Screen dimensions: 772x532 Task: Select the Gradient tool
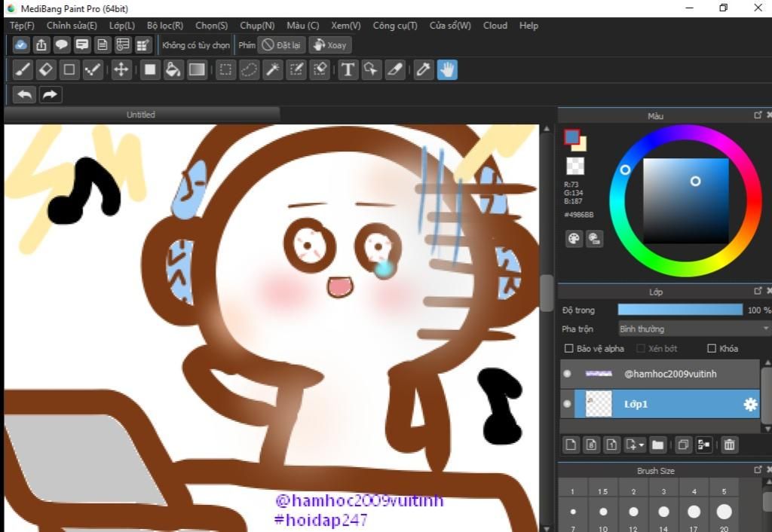pyautogui.click(x=197, y=69)
